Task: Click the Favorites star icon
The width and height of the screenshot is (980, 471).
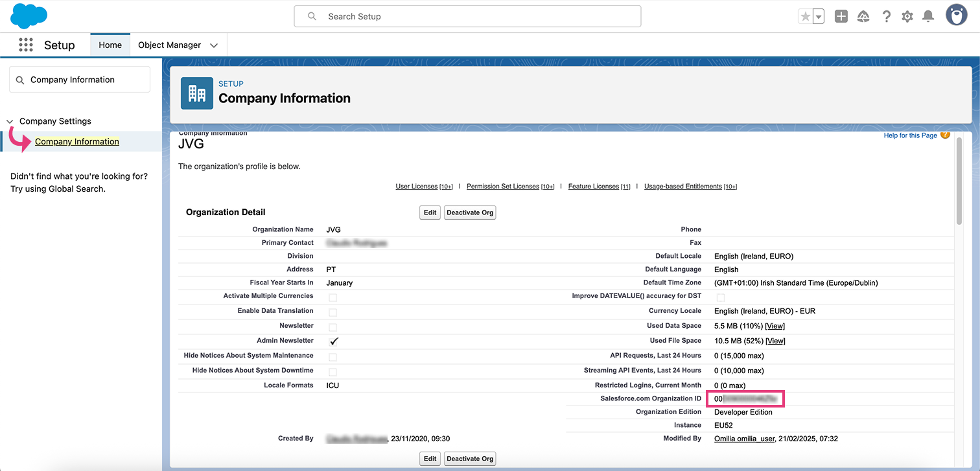Action: (805, 17)
